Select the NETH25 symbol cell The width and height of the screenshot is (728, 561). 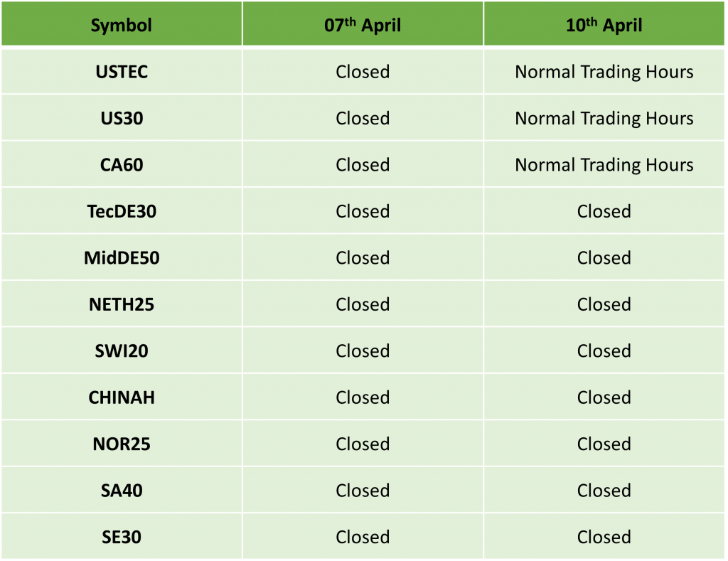click(x=121, y=304)
